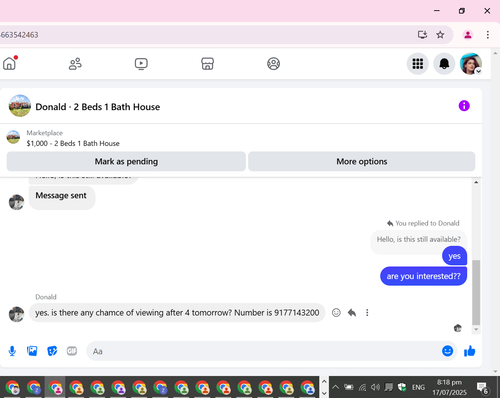The height and width of the screenshot is (398, 500).
Task: Select the "are you interested??" message bubble
Action: [x=423, y=276]
